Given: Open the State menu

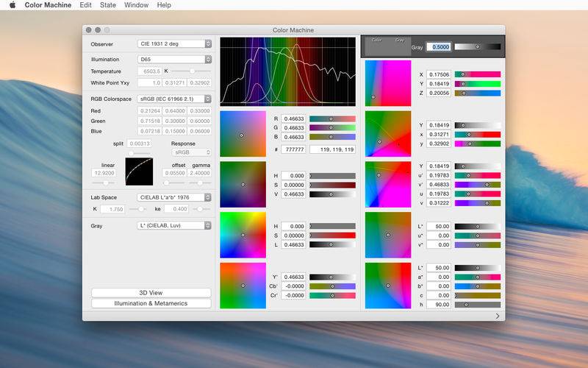Looking at the screenshot, I should (107, 5).
